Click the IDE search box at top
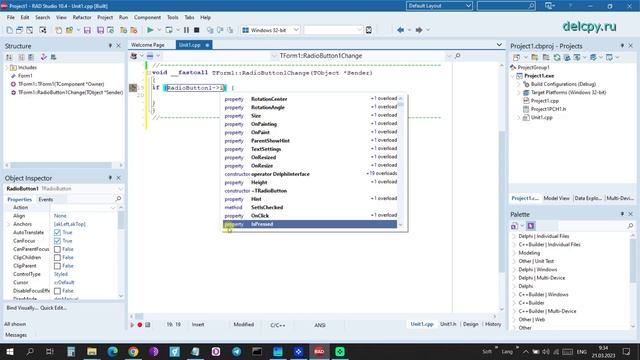Viewport: 640px width, 360px height. tap(506, 6)
